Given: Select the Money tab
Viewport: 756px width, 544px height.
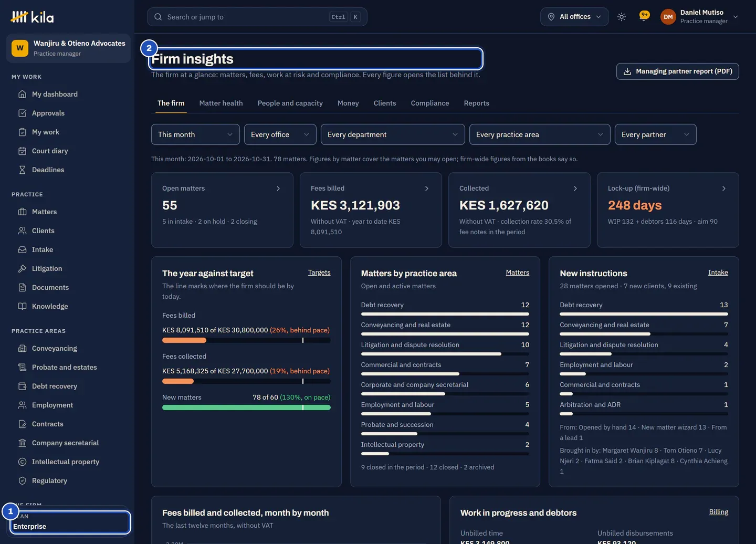Looking at the screenshot, I should pos(348,103).
